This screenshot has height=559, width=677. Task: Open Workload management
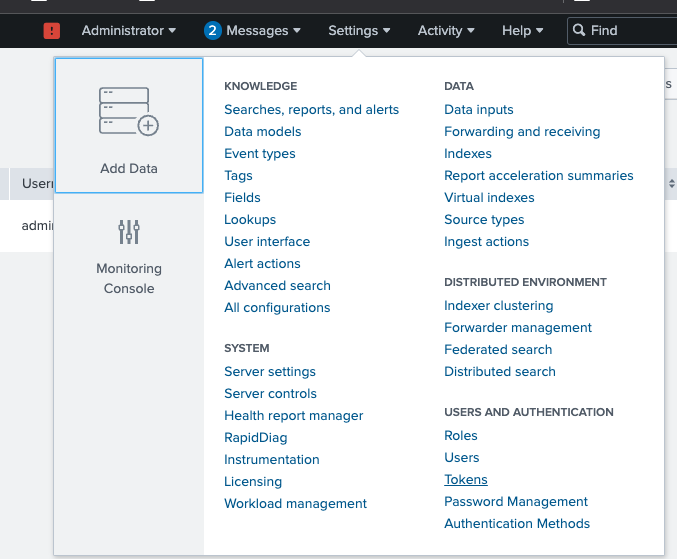[x=295, y=504]
